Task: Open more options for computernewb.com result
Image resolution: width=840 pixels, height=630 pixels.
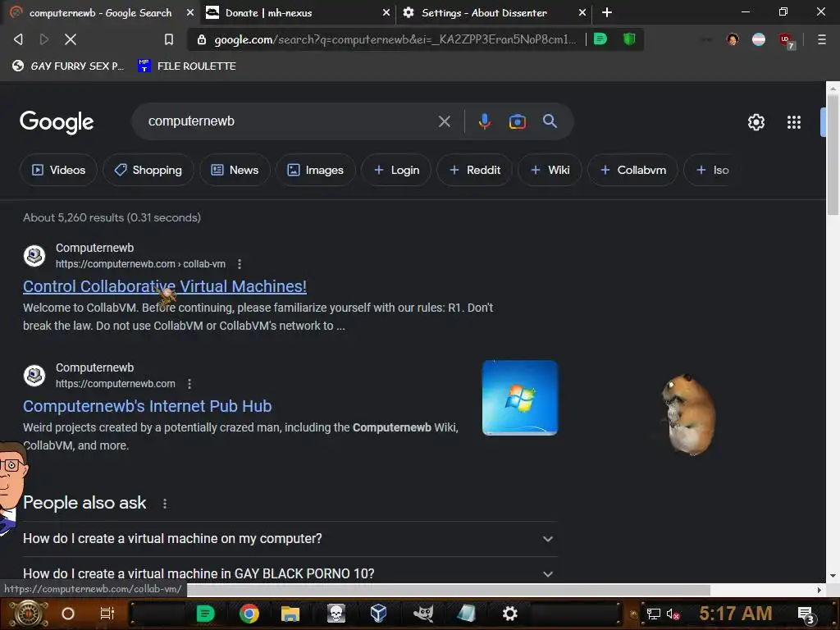Action: pos(189,384)
